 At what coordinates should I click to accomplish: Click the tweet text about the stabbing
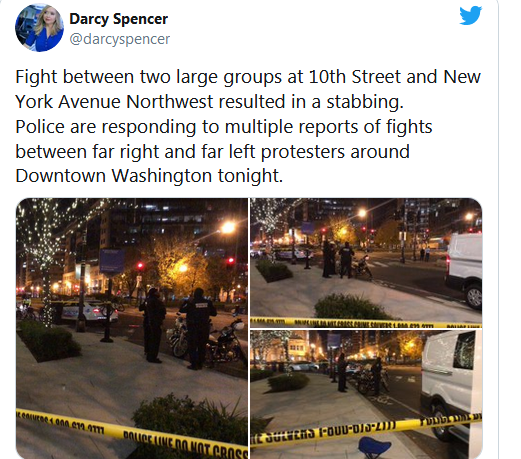[248, 126]
